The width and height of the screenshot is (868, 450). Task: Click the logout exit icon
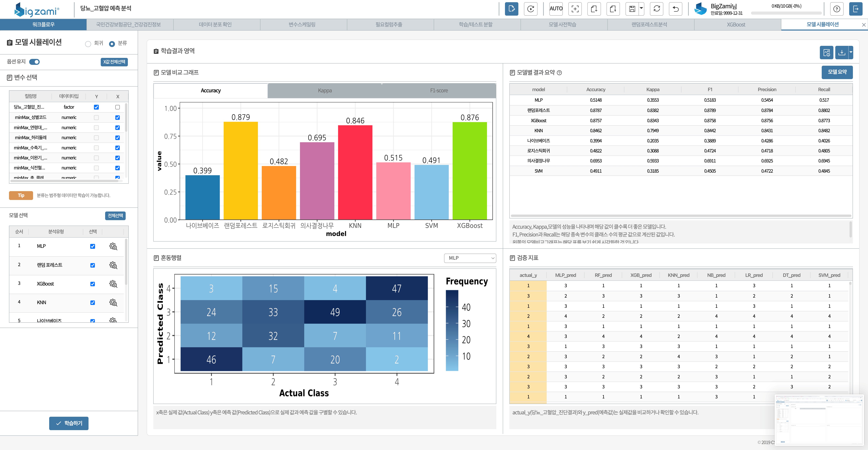pyautogui.click(x=855, y=9)
